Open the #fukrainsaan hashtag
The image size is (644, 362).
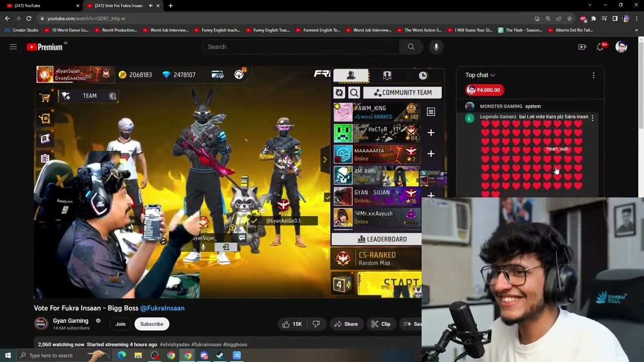point(206,344)
